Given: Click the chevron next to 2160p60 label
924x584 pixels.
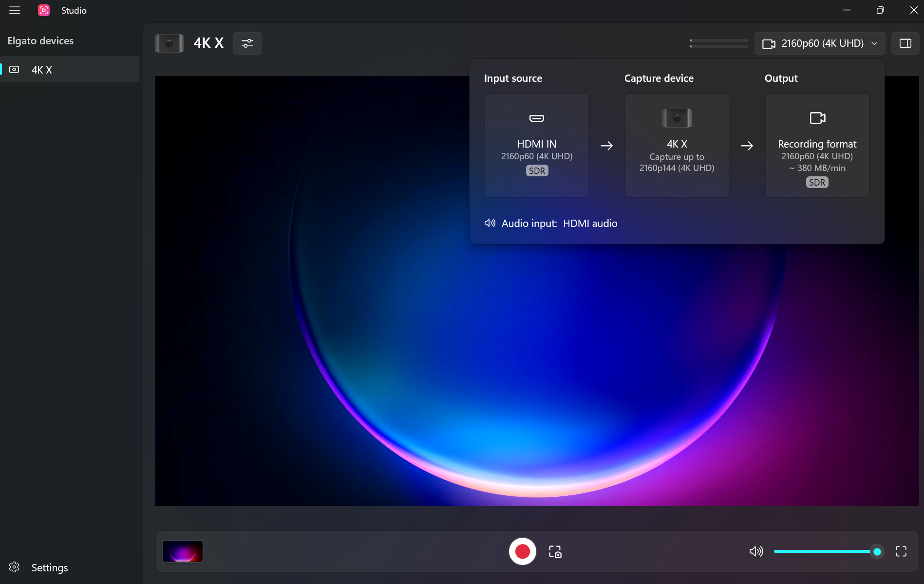Looking at the screenshot, I should pos(874,43).
